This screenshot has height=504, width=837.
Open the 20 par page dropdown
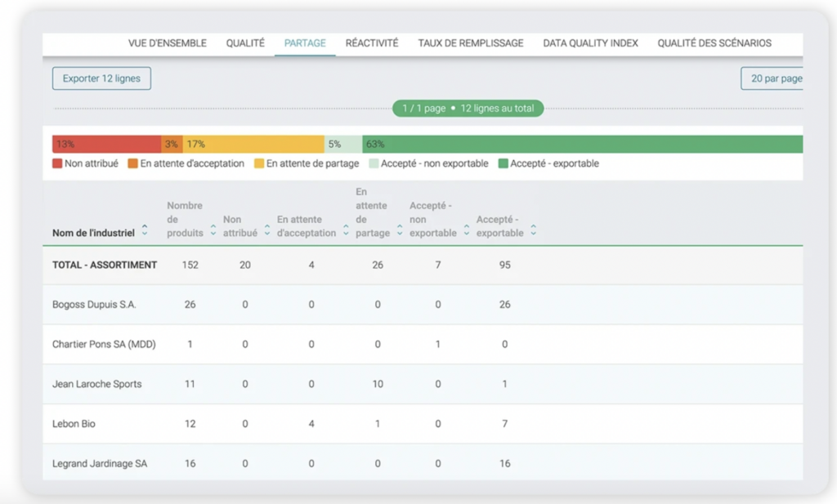[x=772, y=78]
